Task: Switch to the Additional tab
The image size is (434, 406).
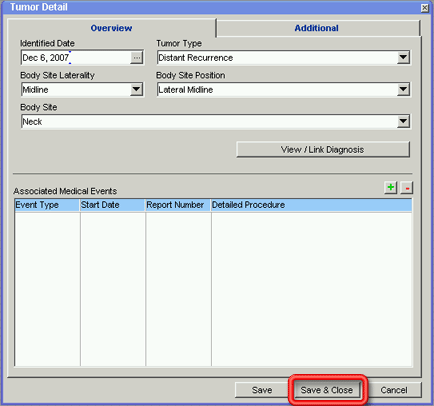Action: [318, 28]
